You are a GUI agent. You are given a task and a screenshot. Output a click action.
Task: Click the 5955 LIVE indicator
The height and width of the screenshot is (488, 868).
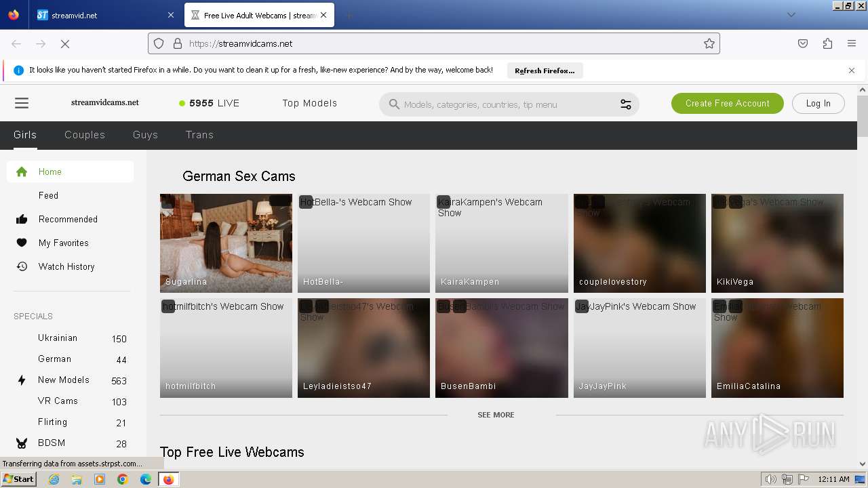tap(209, 103)
